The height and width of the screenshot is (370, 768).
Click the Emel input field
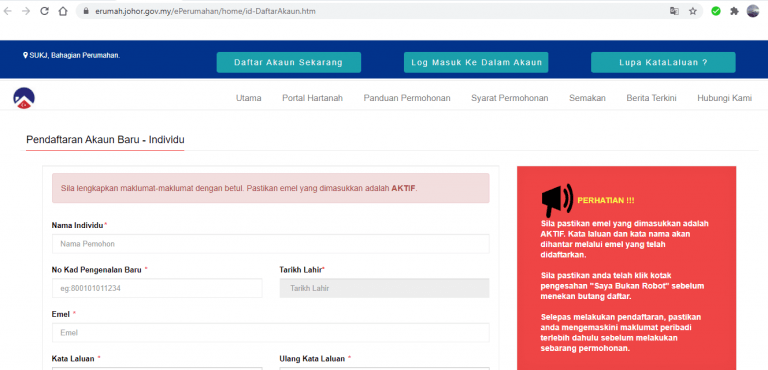270,332
